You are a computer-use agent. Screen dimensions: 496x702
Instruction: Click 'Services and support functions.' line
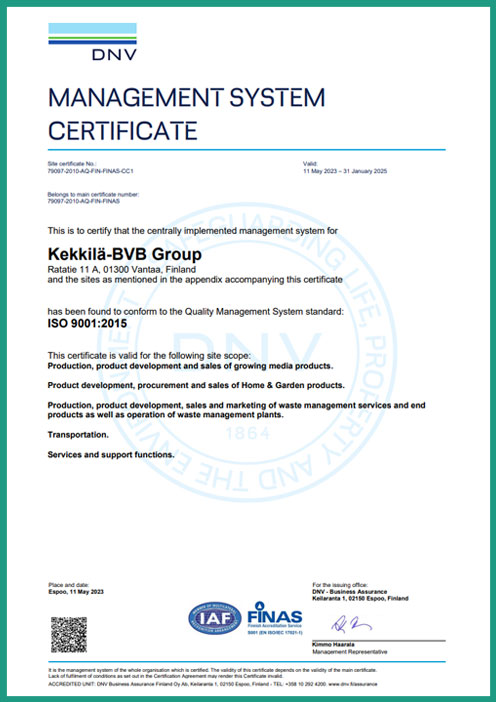[111, 454]
